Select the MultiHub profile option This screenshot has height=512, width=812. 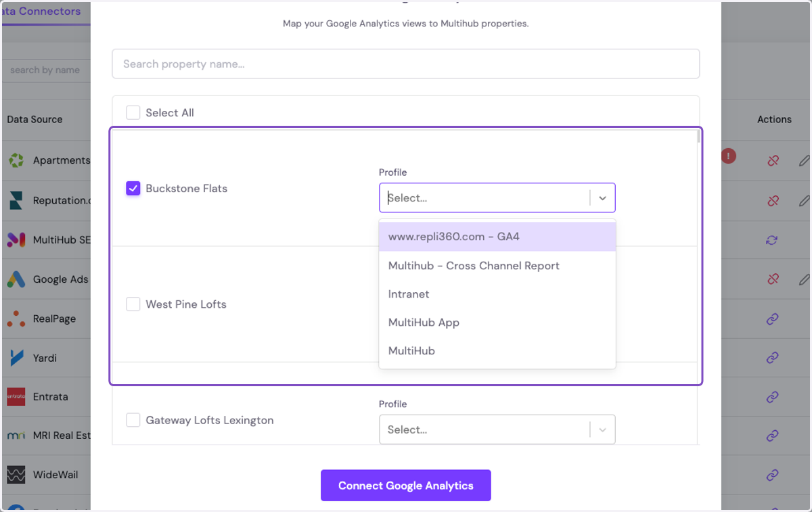pos(497,351)
